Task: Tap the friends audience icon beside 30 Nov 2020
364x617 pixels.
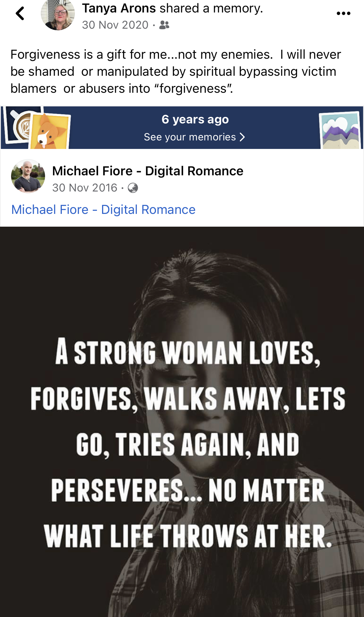Action: click(x=164, y=25)
